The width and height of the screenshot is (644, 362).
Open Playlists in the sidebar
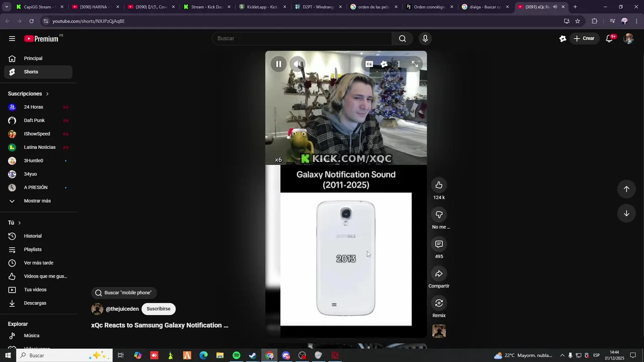[38, 249]
